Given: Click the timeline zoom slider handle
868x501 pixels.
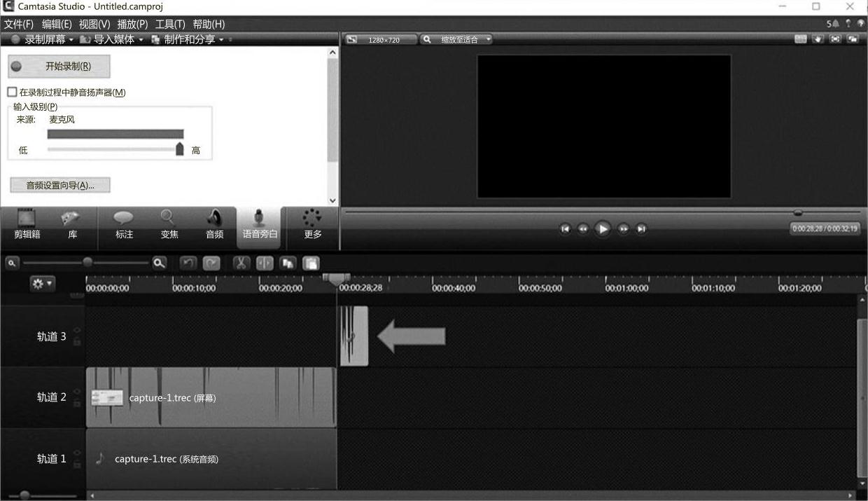Looking at the screenshot, I should (x=87, y=263).
